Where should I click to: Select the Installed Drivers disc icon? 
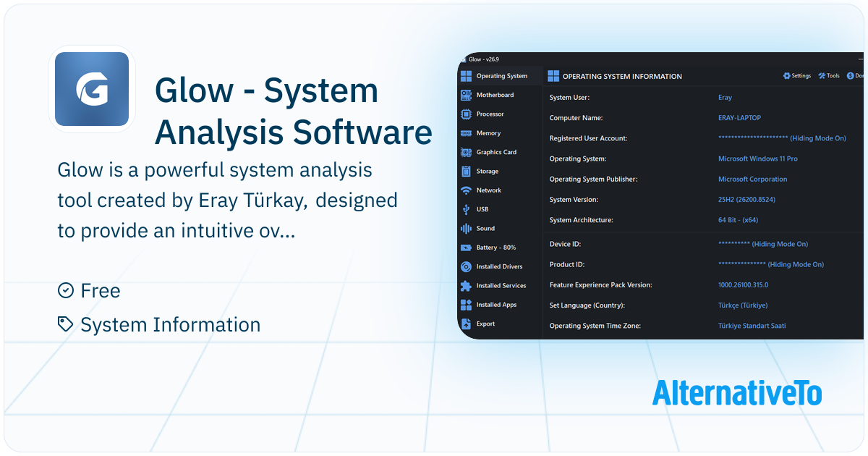[x=466, y=266]
